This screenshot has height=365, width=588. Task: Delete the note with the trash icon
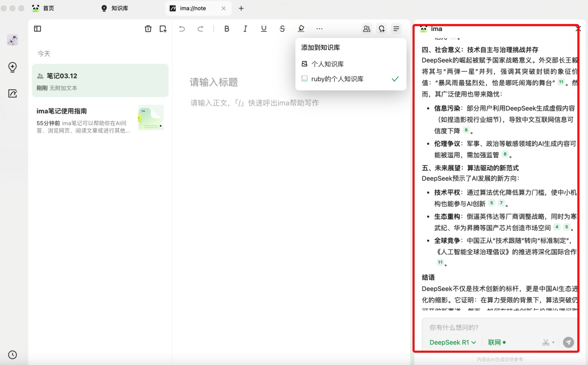click(148, 29)
